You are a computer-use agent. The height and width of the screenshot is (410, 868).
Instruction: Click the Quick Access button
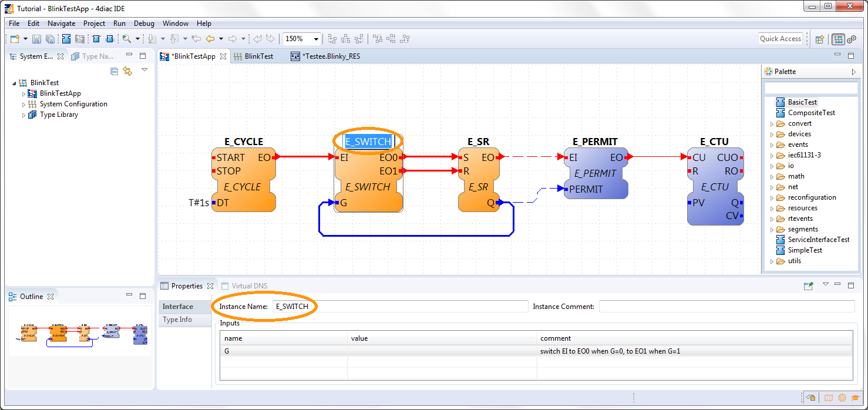(x=780, y=38)
